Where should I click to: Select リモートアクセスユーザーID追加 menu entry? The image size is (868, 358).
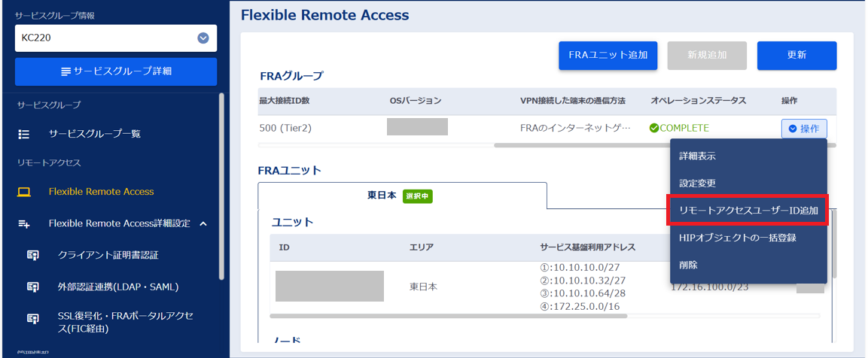748,211
